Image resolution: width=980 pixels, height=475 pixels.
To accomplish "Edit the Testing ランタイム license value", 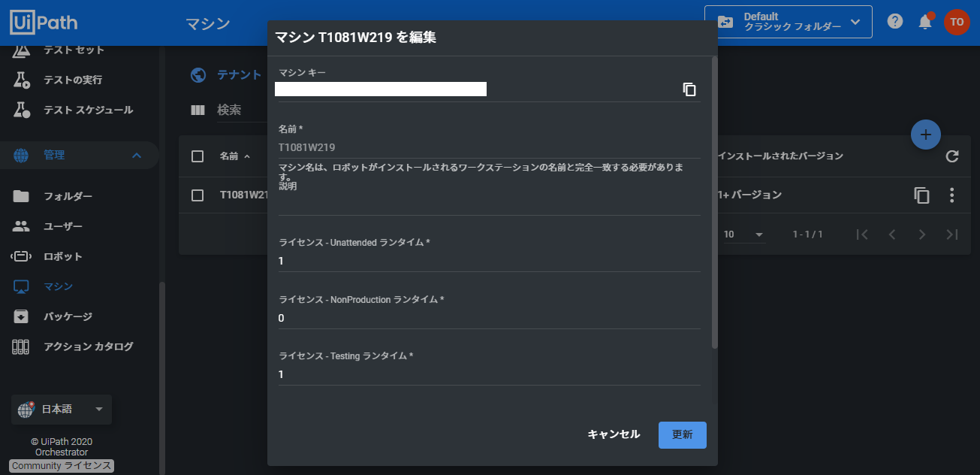I will [489, 374].
